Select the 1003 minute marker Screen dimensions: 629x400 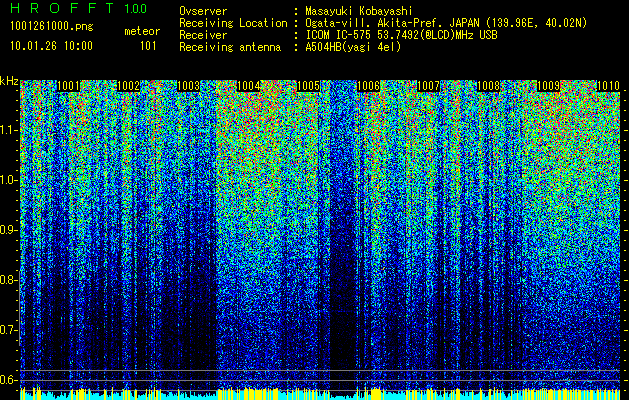tap(188, 86)
